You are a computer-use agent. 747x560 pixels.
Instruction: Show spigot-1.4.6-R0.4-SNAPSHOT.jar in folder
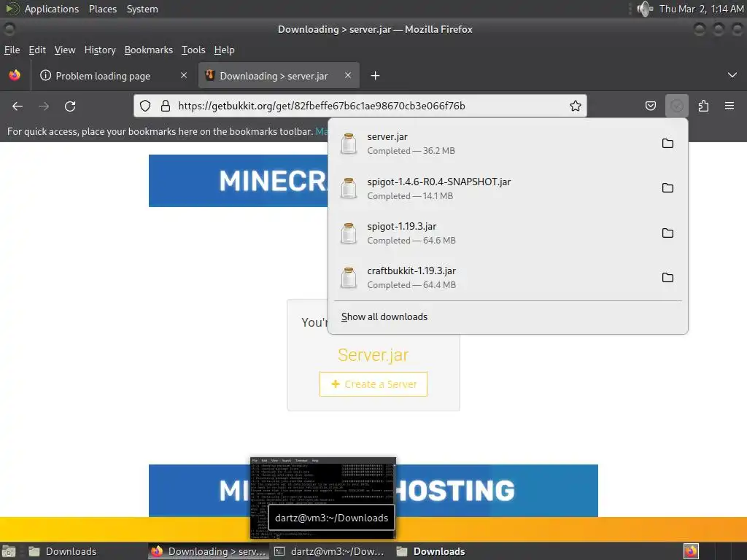click(667, 188)
